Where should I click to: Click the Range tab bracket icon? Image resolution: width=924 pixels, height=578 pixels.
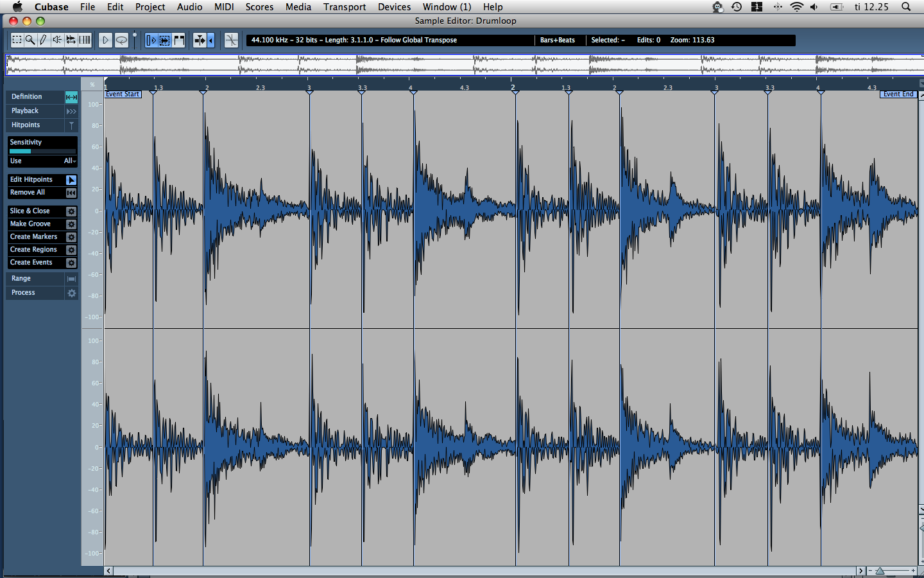pos(71,279)
